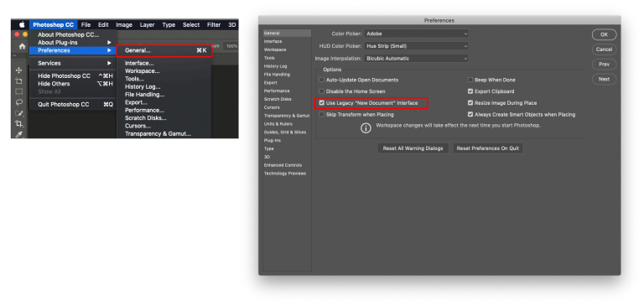Choose Interface... in Preferences submenu

pyautogui.click(x=139, y=63)
